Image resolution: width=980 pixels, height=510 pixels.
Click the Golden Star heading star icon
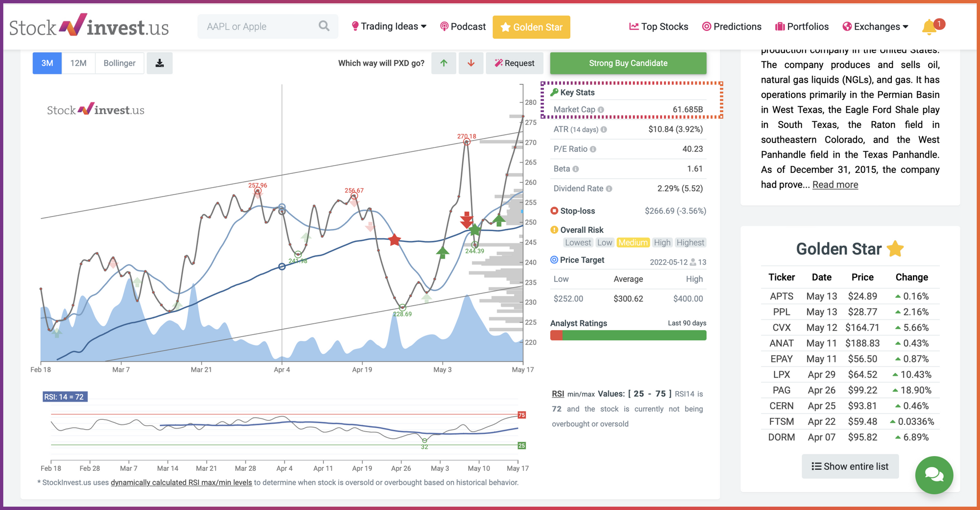(895, 248)
